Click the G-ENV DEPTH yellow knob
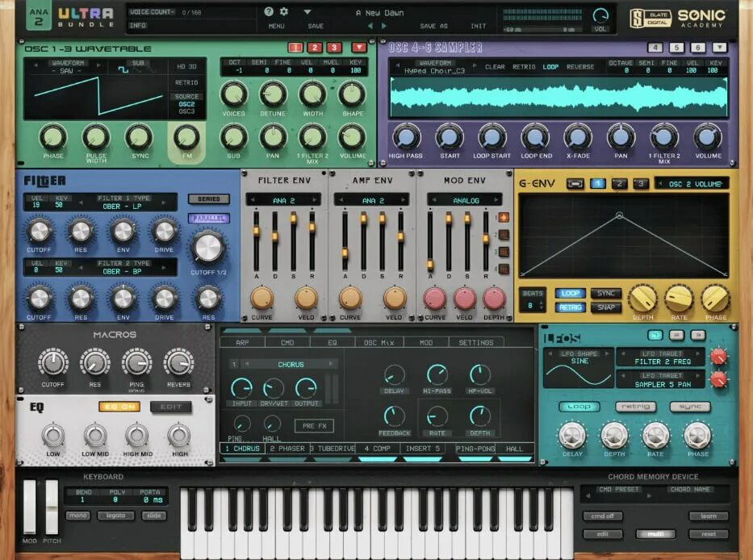This screenshot has width=753, height=560. click(x=642, y=299)
